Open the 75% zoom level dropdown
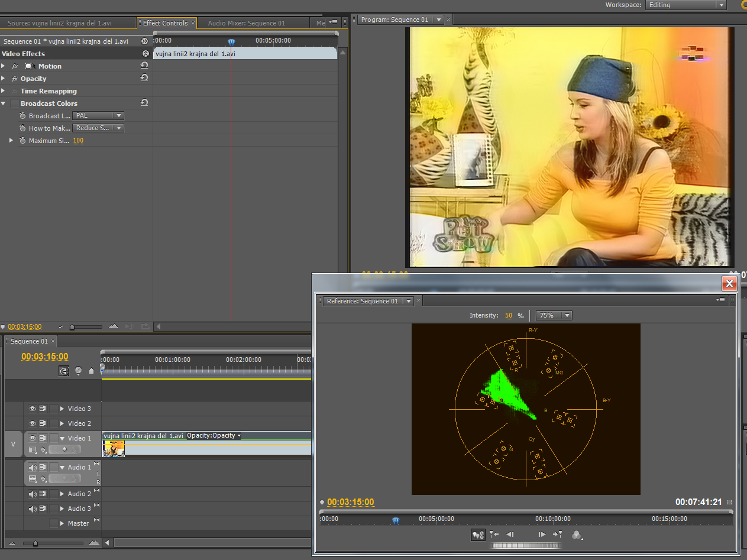The height and width of the screenshot is (560, 747). (554, 316)
